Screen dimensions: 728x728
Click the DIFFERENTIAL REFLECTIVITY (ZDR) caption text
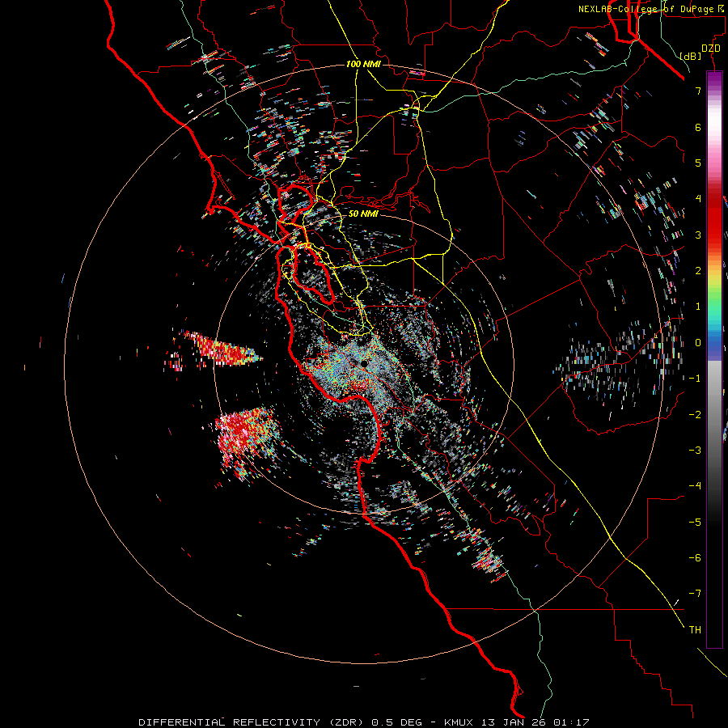click(253, 722)
